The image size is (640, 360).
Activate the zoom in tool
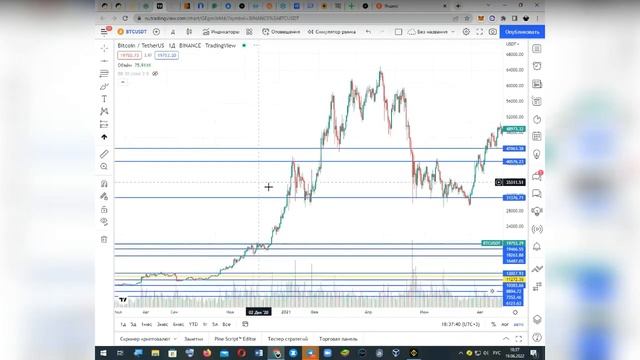click(104, 167)
